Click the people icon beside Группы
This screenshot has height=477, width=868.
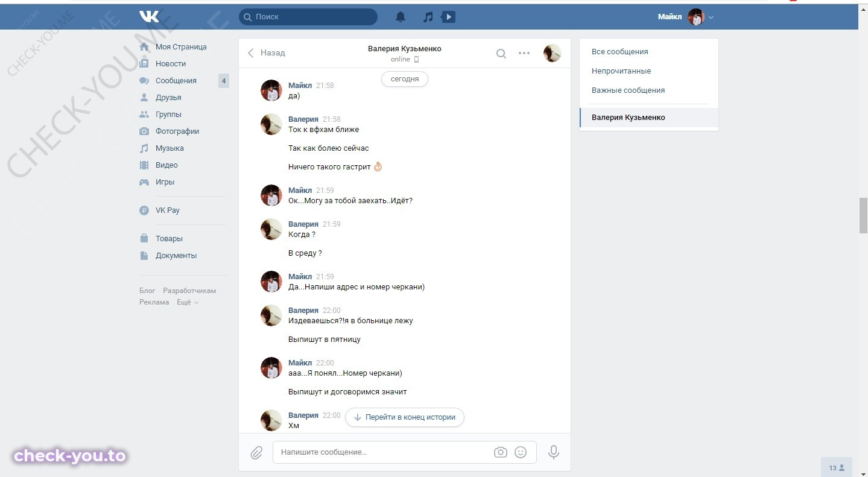tap(144, 115)
